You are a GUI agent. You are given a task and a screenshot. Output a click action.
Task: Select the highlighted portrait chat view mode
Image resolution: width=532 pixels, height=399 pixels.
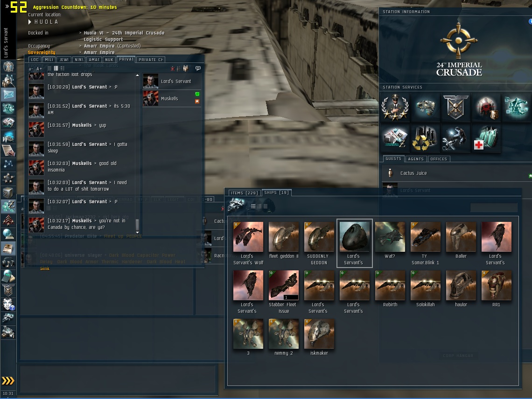(56, 69)
